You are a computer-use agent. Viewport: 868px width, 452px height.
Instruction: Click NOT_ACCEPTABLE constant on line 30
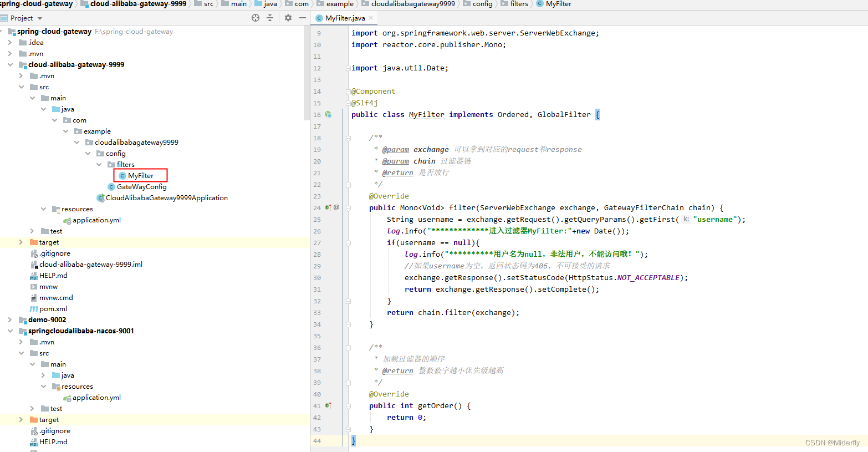pyautogui.click(x=648, y=278)
